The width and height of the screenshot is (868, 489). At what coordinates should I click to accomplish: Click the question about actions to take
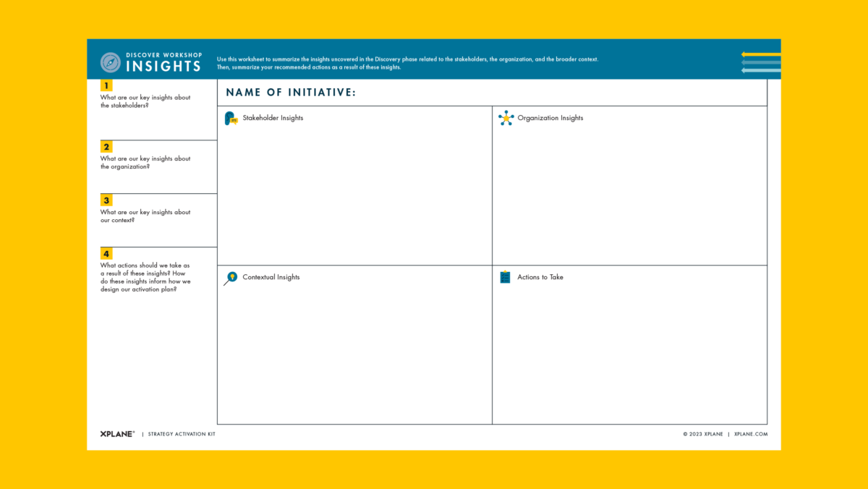pos(145,278)
